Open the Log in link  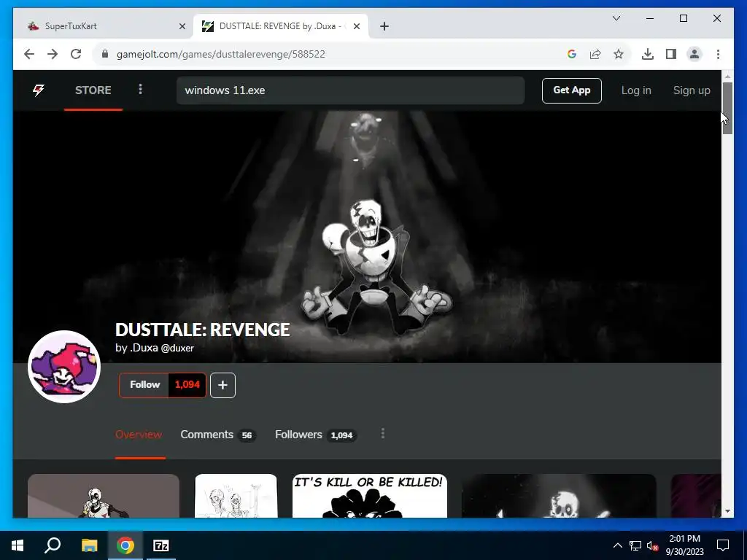[x=636, y=90]
